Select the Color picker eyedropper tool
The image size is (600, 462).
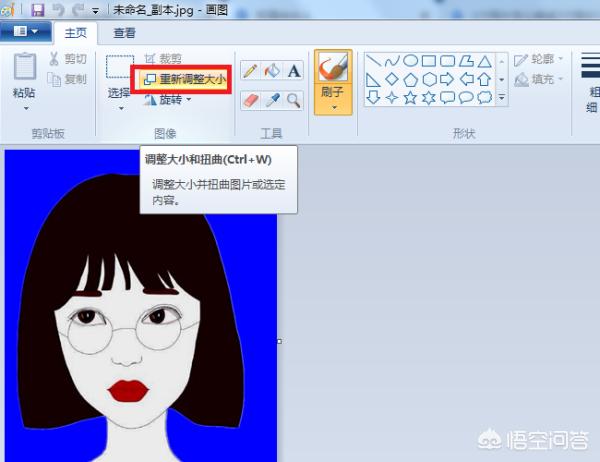pos(272,101)
